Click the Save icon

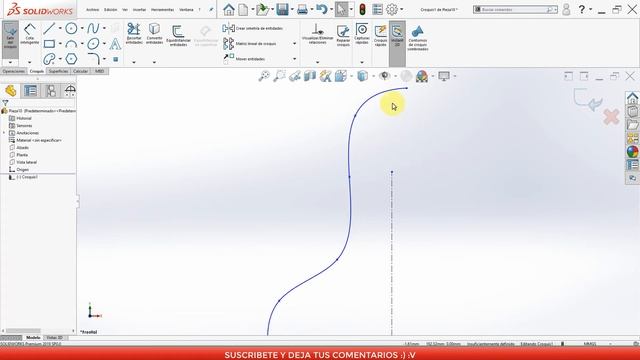282,9
